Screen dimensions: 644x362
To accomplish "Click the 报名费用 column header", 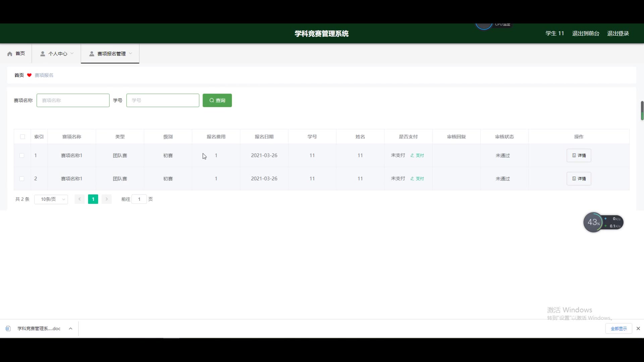I will tap(216, 137).
